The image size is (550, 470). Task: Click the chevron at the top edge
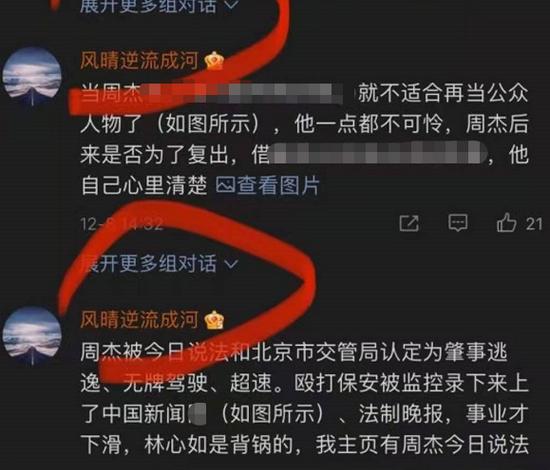(x=231, y=5)
